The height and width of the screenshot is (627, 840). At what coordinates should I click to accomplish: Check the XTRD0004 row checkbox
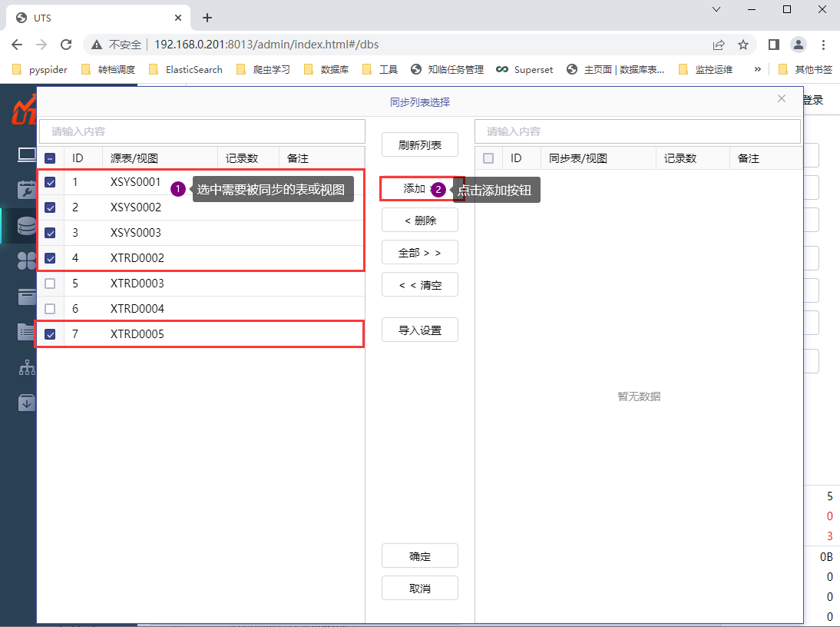(50, 309)
